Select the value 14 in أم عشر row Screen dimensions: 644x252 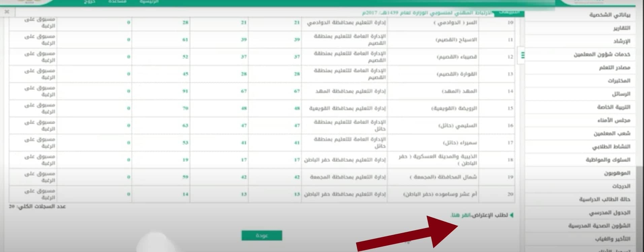tap(185, 194)
